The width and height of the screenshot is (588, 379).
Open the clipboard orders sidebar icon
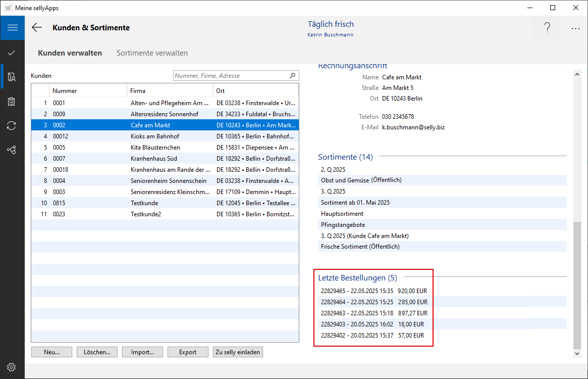pos(12,101)
